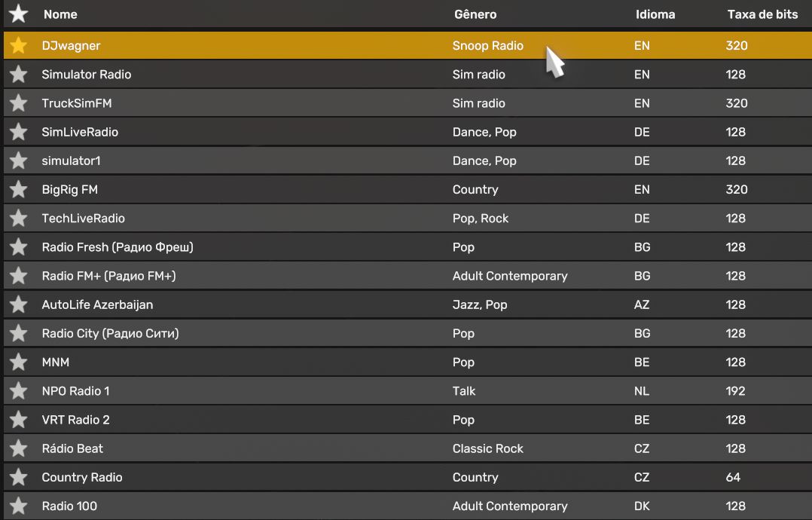Star the NPO Radio 1 station
The image size is (812, 520).
(19, 390)
